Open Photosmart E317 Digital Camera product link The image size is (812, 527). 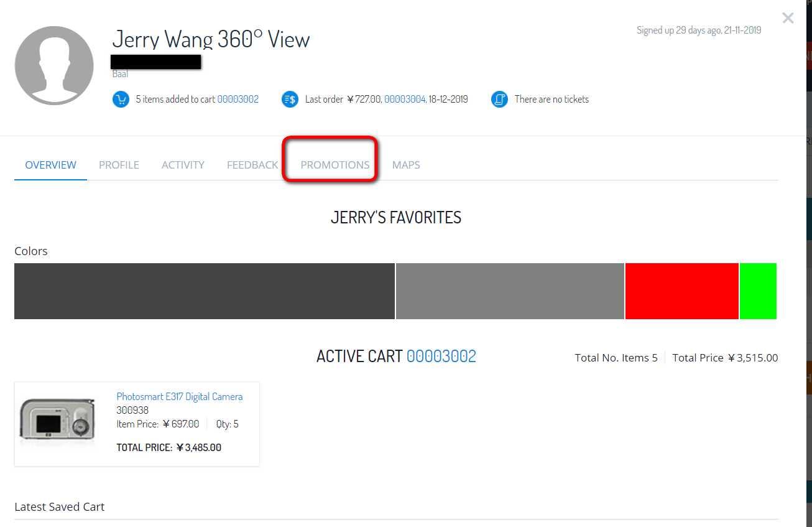pyautogui.click(x=180, y=396)
